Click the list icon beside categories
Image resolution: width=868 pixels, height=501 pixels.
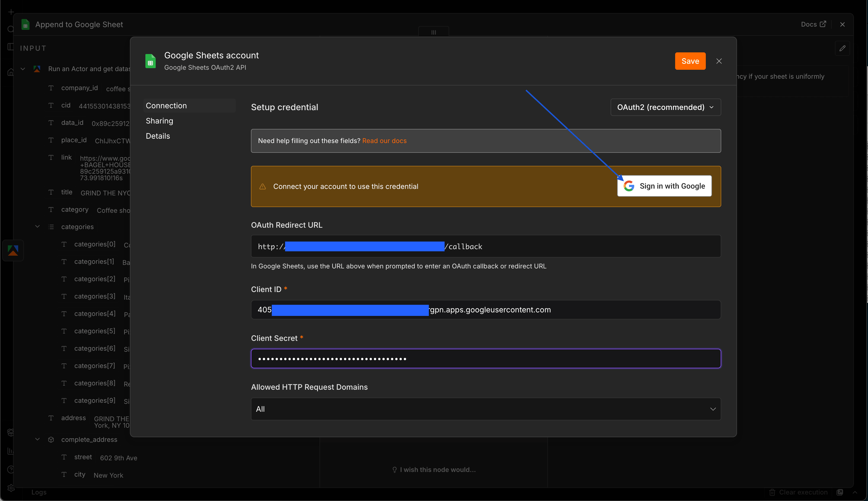click(x=51, y=227)
